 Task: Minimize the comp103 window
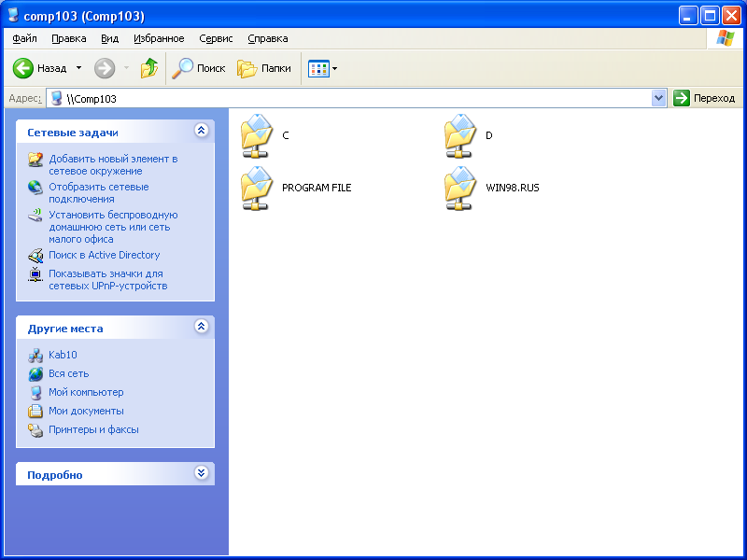pyautogui.click(x=687, y=16)
